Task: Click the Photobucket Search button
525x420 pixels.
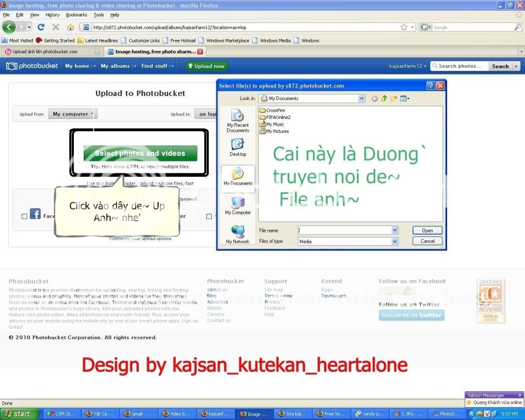Action: pyautogui.click(x=500, y=66)
